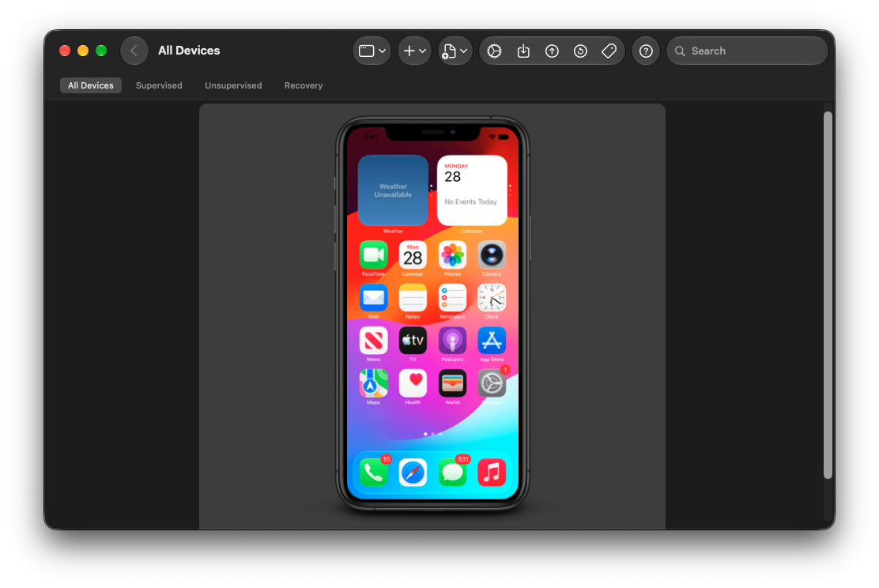Click the Phone icon in iPhone dock
Image resolution: width=879 pixels, height=588 pixels.
point(373,473)
